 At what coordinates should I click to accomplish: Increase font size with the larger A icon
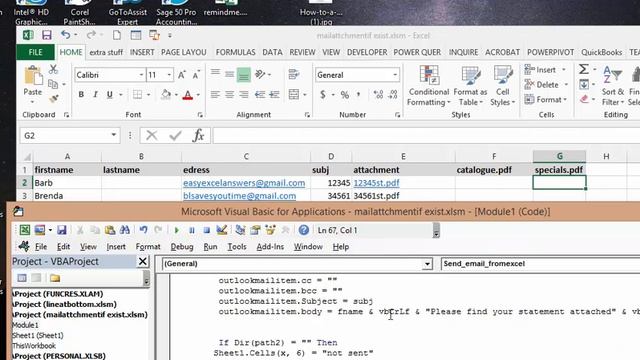(182, 75)
